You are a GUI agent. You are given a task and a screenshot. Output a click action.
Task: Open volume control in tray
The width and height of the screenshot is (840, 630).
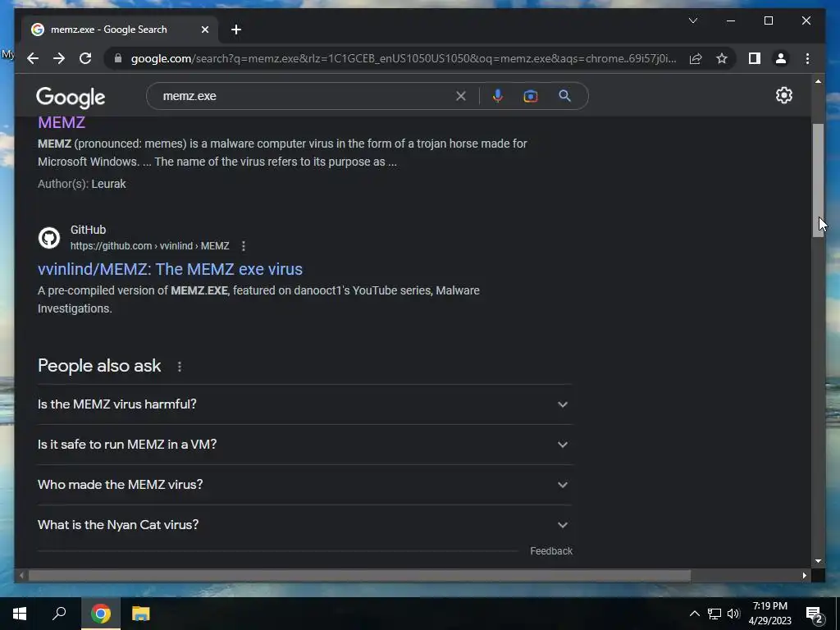click(733, 614)
